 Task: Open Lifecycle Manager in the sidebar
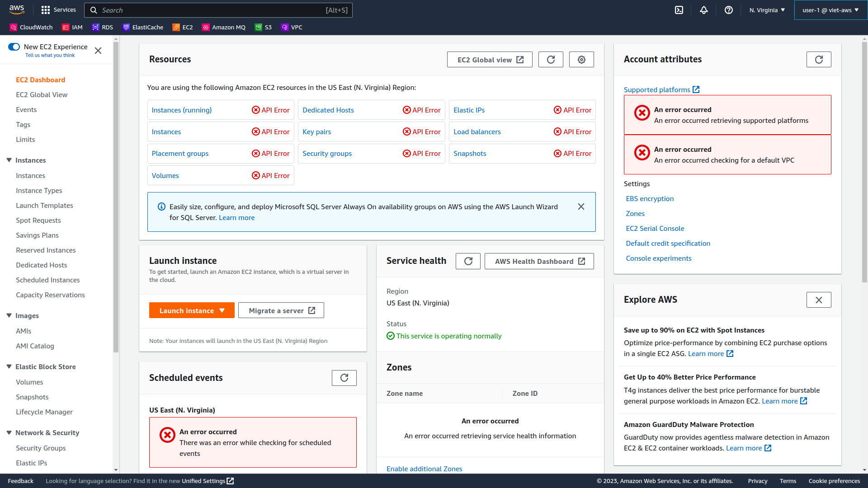pyautogui.click(x=44, y=412)
